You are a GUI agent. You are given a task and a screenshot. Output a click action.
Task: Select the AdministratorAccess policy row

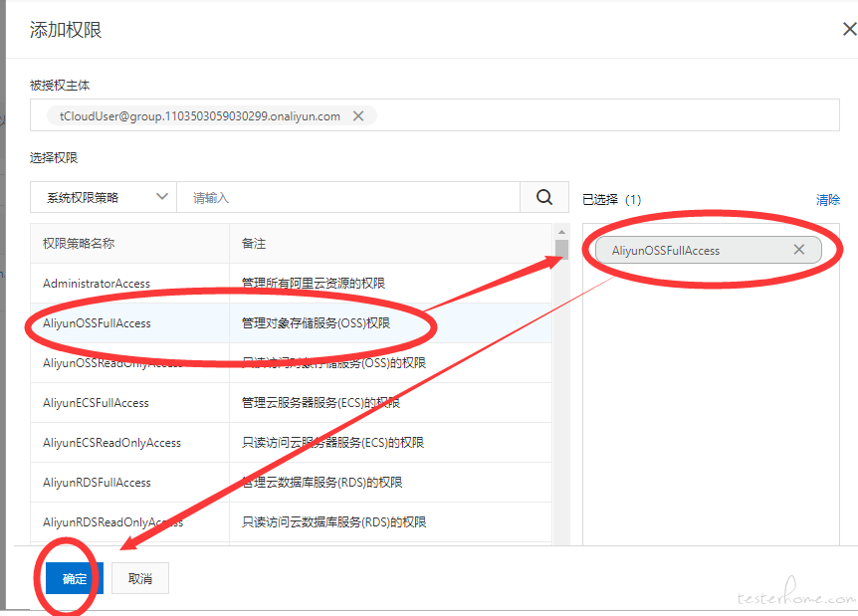coord(291,284)
